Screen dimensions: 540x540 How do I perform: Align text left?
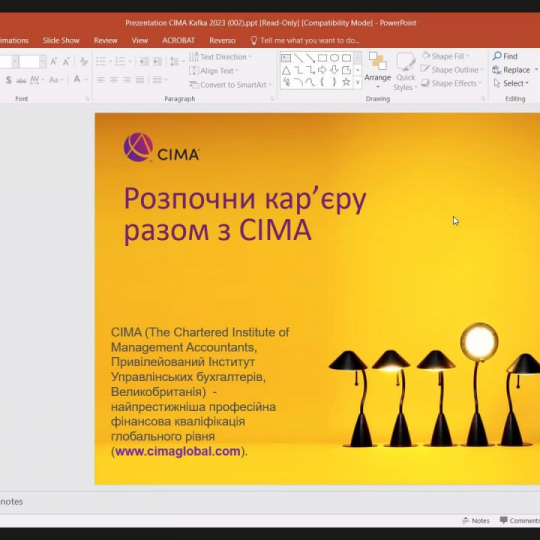coord(101,80)
